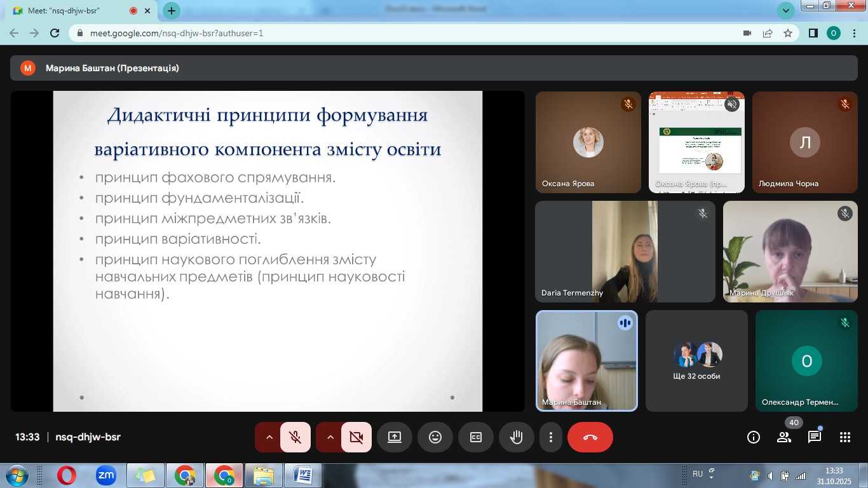Open the chat messages panel icon

pyautogui.click(x=814, y=437)
